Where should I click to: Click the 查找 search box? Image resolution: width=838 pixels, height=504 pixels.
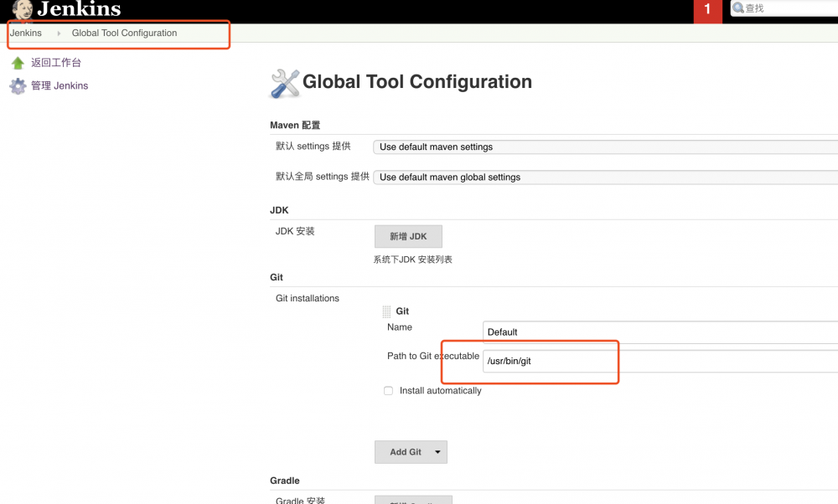click(x=784, y=8)
